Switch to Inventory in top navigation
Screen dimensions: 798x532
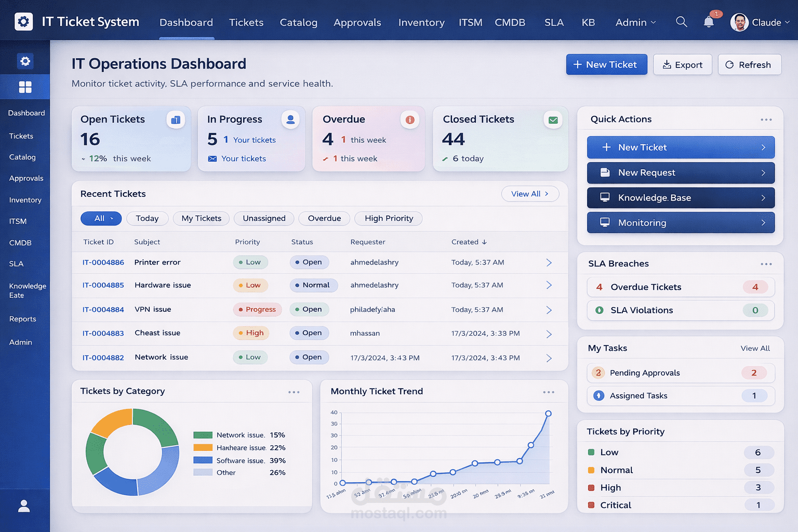[421, 22]
